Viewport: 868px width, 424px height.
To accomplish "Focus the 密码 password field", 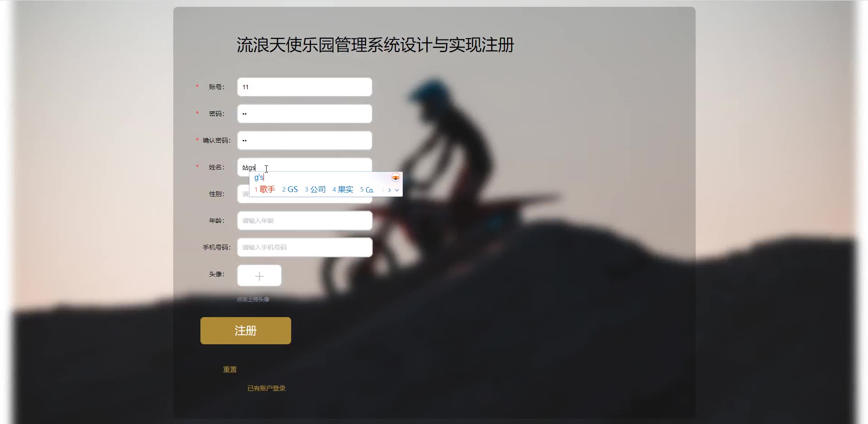I will pyautogui.click(x=305, y=114).
